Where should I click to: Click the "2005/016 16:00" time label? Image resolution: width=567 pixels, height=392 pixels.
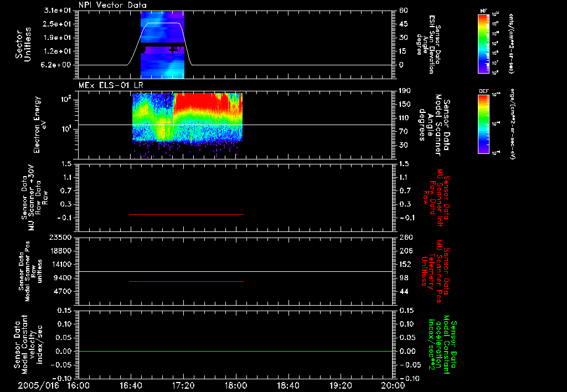pyautogui.click(x=53, y=385)
